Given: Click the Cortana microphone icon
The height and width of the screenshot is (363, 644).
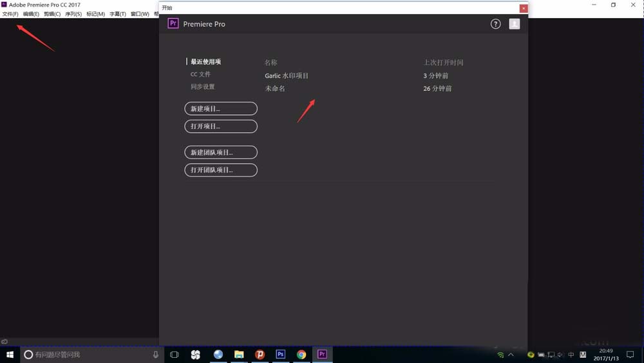Looking at the screenshot, I should click(x=156, y=355).
